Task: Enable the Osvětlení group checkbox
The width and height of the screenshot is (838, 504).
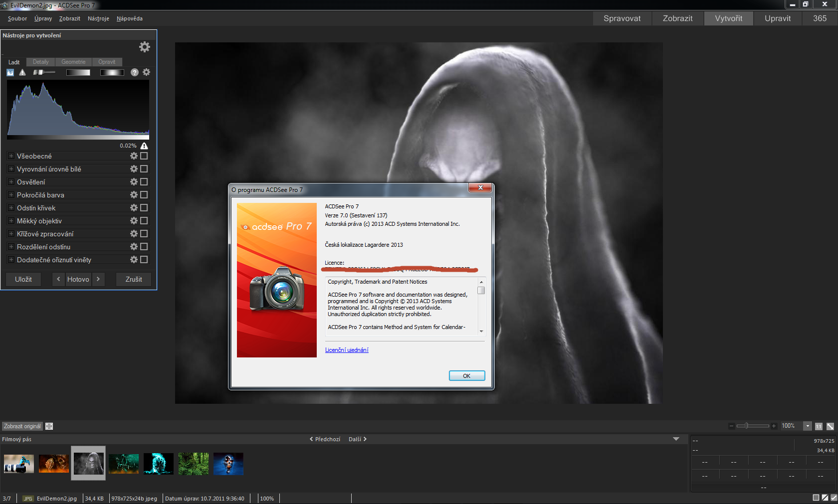Action: [x=144, y=182]
